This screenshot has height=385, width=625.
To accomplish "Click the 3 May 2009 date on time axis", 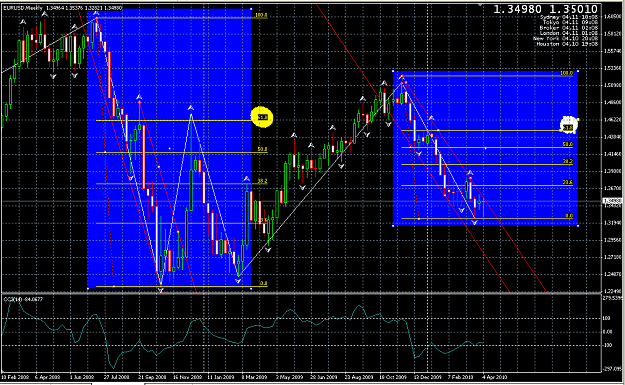I will (x=289, y=377).
